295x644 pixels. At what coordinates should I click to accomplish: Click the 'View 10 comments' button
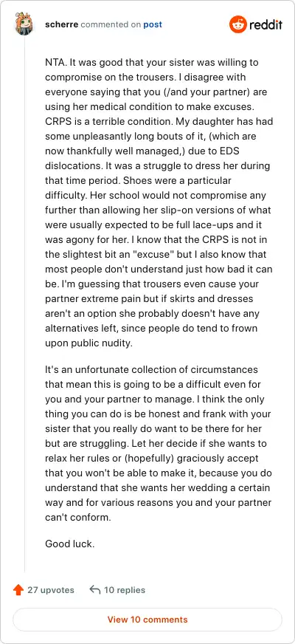pyautogui.click(x=147, y=620)
